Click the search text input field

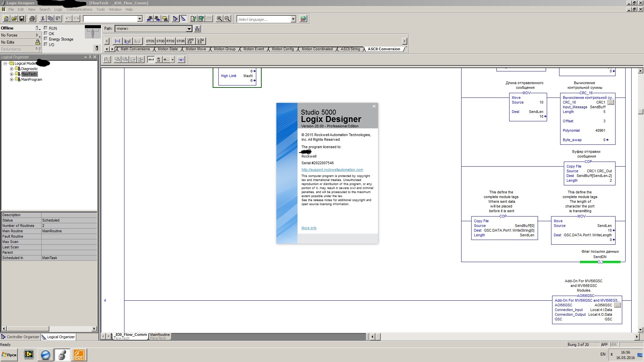110,19
